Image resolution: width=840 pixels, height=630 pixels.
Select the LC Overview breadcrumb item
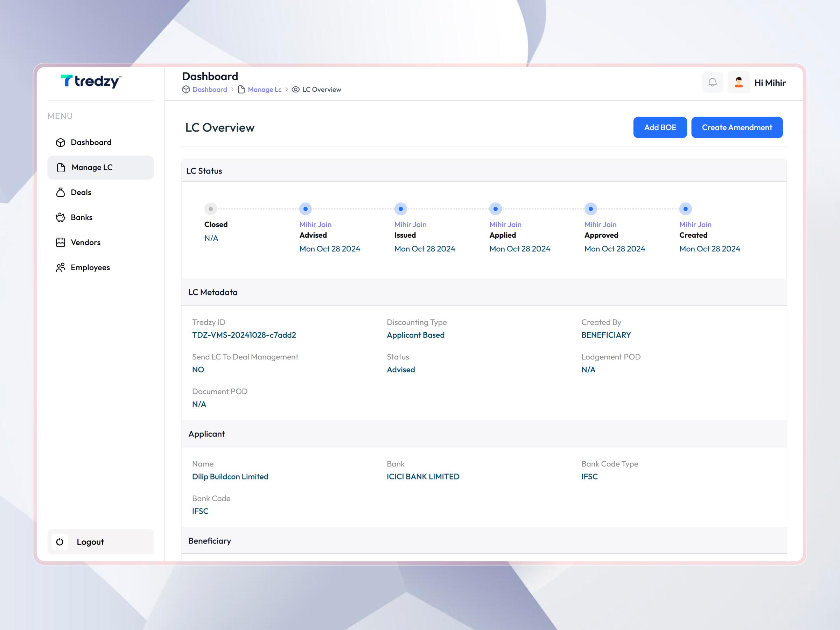point(321,89)
